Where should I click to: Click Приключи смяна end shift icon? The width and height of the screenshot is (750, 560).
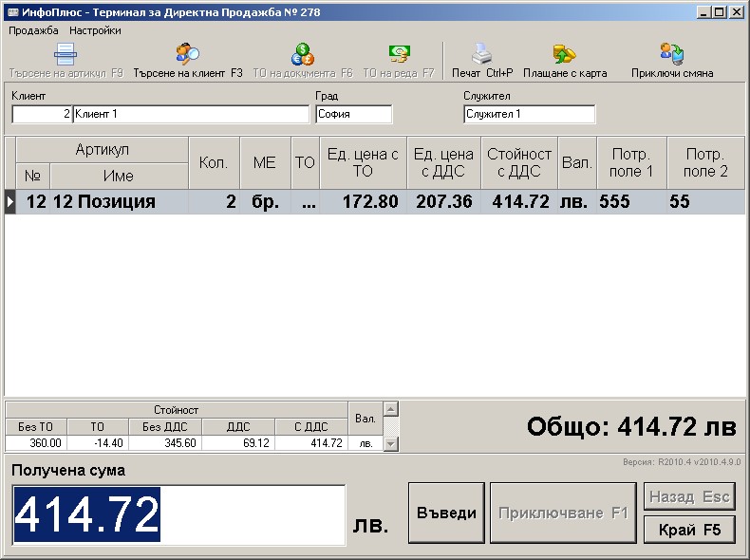[672, 54]
